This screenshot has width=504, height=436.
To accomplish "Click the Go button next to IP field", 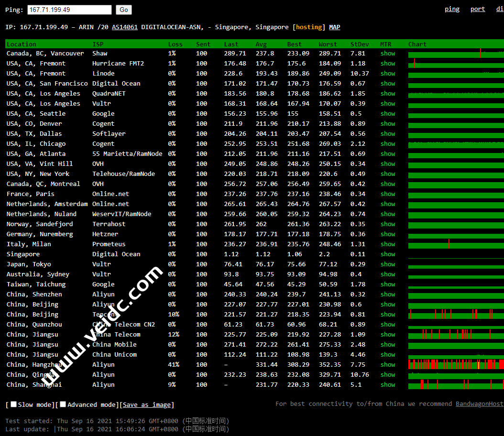I will pos(124,10).
